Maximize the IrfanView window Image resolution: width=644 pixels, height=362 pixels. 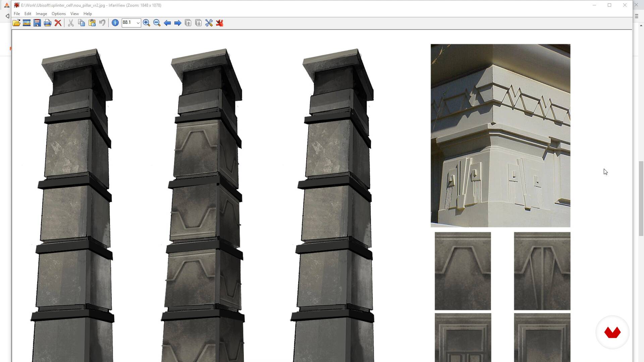coord(609,5)
